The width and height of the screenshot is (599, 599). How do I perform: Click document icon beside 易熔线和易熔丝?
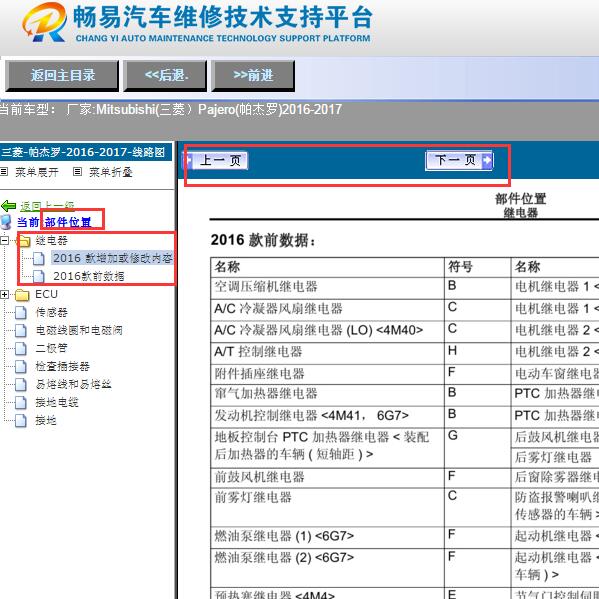coord(21,384)
